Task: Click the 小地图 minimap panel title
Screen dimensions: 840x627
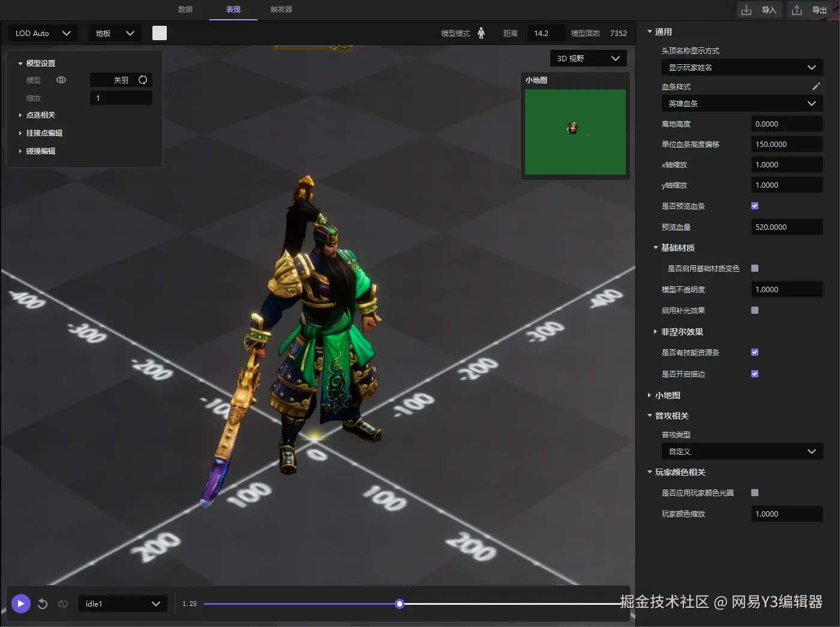Action: click(x=536, y=80)
